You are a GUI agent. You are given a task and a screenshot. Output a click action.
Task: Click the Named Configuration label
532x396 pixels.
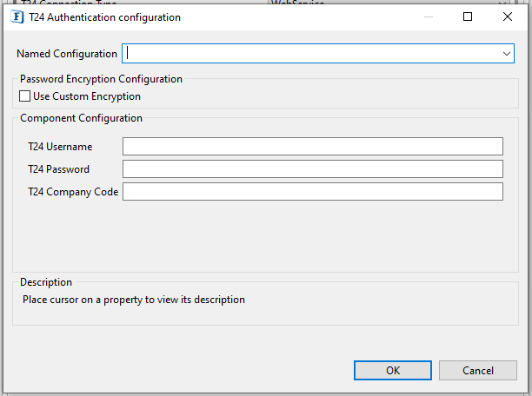tap(67, 54)
